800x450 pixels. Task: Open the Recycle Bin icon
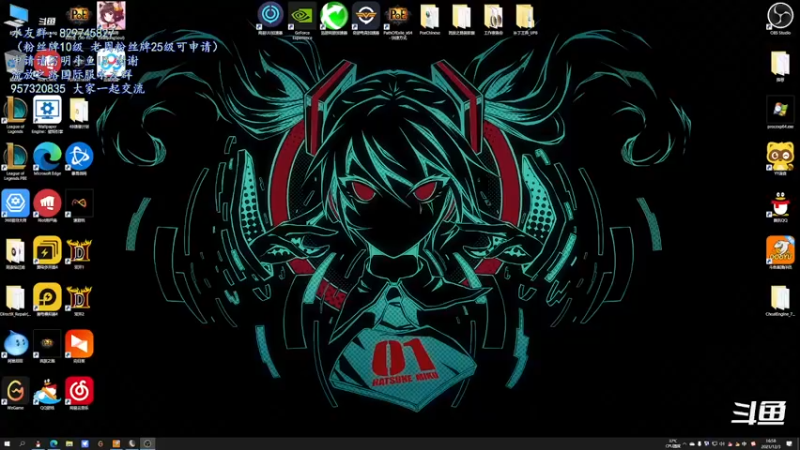pyautogui.click(x=15, y=62)
